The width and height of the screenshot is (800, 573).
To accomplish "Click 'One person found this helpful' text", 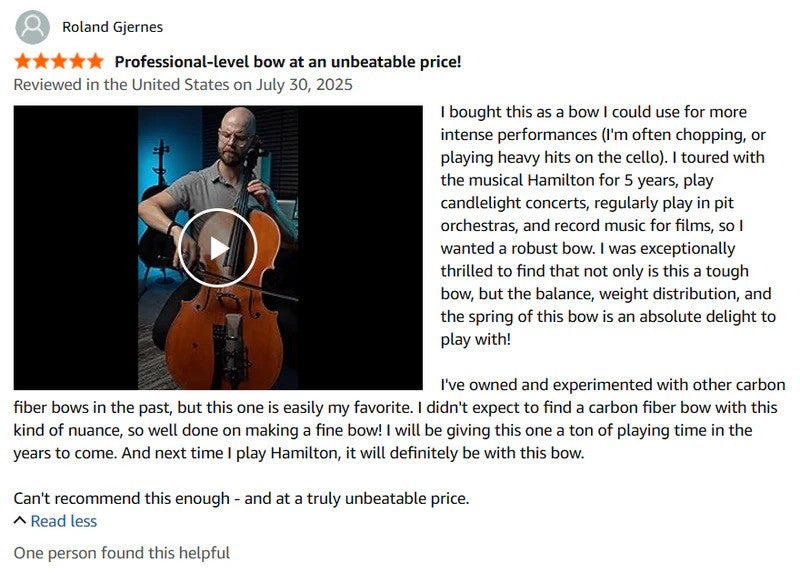I will 121,552.
